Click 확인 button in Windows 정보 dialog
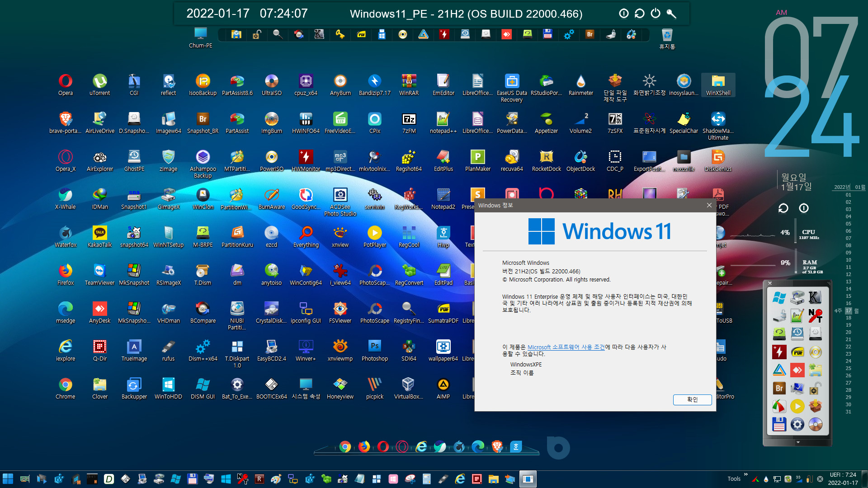This screenshot has height=488, width=868. pyautogui.click(x=692, y=399)
